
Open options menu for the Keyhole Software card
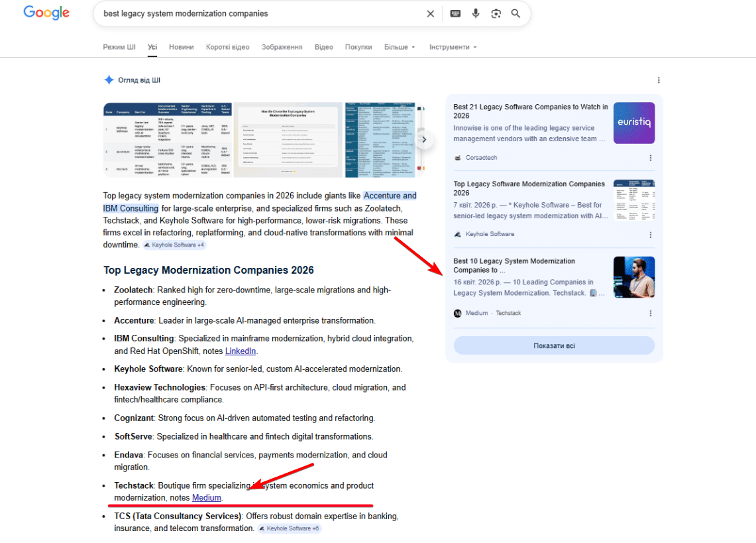point(651,235)
